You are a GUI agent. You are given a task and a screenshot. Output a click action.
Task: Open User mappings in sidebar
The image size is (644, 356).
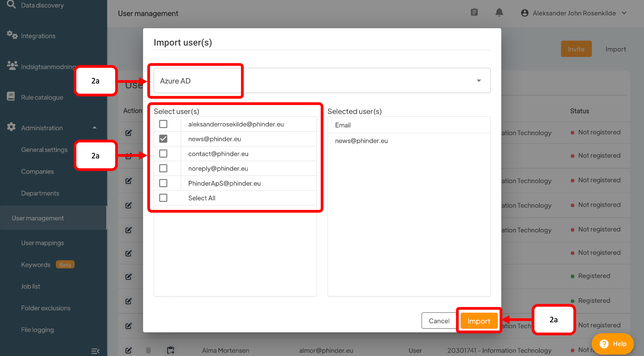[42, 243]
